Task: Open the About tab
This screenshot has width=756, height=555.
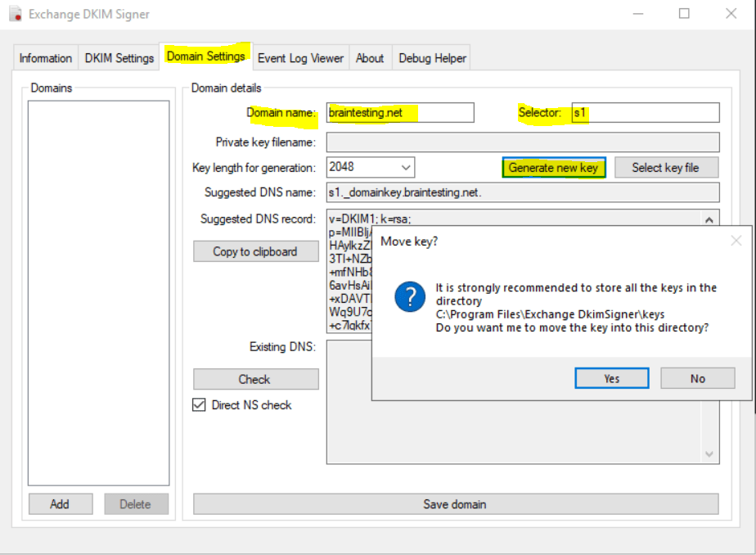Action: click(x=369, y=58)
